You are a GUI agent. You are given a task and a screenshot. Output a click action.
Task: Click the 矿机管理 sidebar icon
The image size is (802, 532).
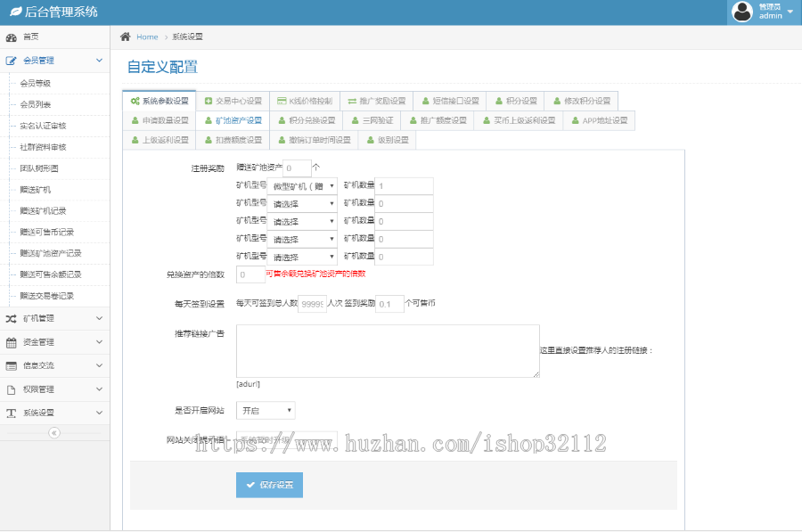(x=11, y=319)
